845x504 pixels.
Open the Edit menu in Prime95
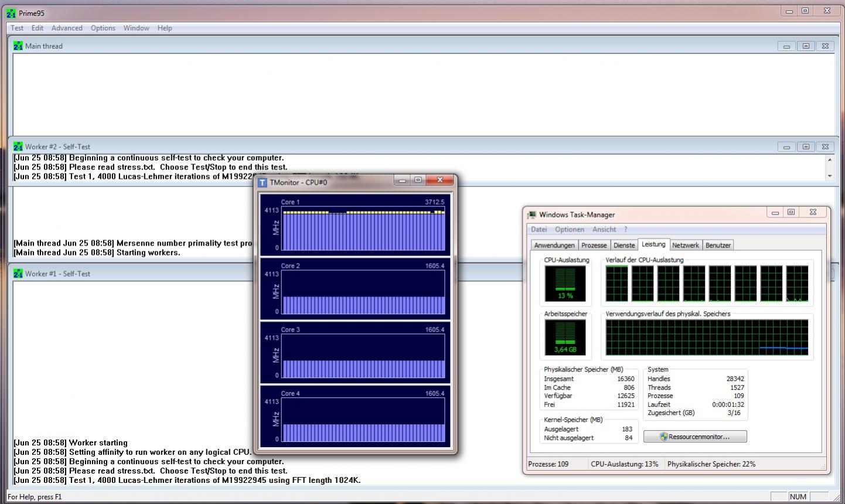point(38,28)
